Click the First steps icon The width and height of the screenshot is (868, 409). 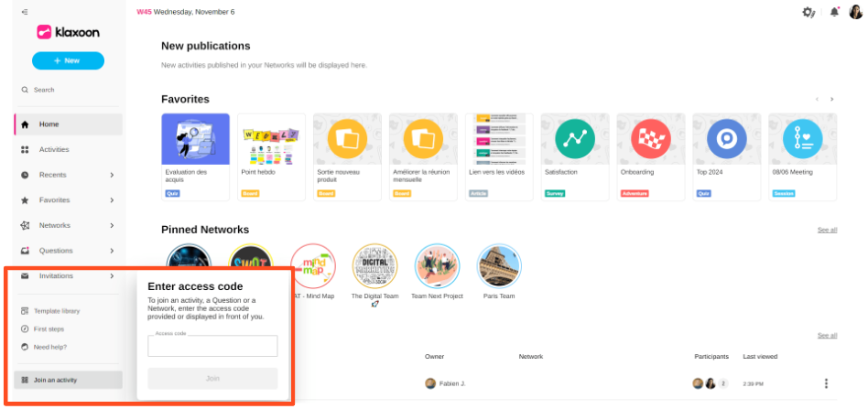[25, 328]
